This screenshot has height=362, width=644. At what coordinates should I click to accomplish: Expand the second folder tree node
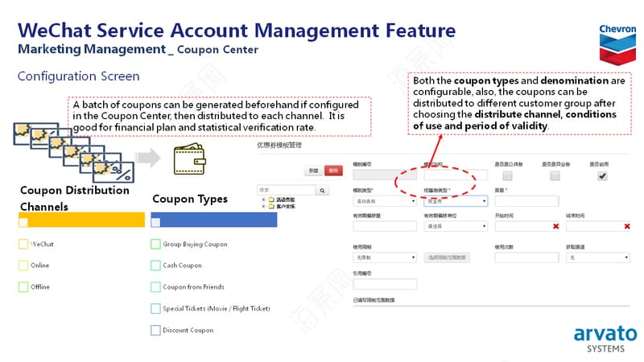click(263, 207)
